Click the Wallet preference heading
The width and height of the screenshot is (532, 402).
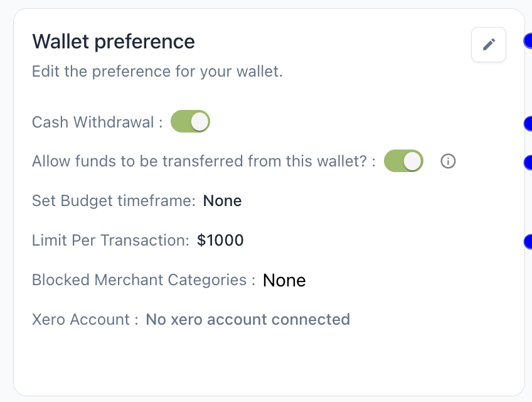114,41
